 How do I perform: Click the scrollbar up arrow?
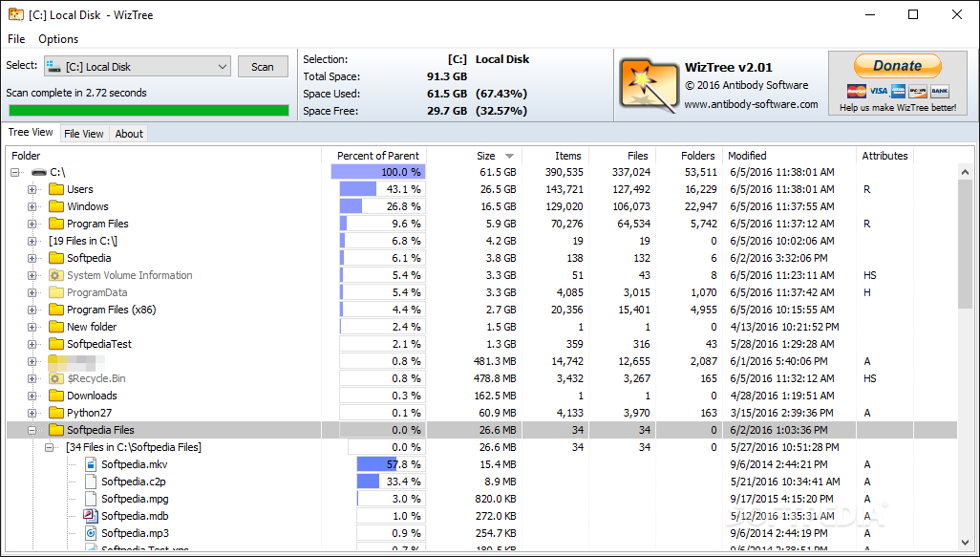(x=965, y=171)
